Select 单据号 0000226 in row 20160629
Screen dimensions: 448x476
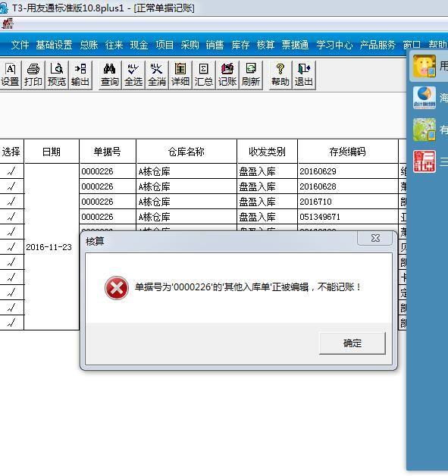point(108,171)
